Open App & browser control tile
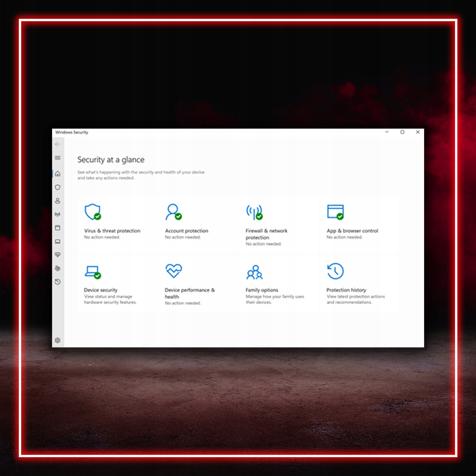This screenshot has height=476, width=476. pyautogui.click(x=352, y=231)
